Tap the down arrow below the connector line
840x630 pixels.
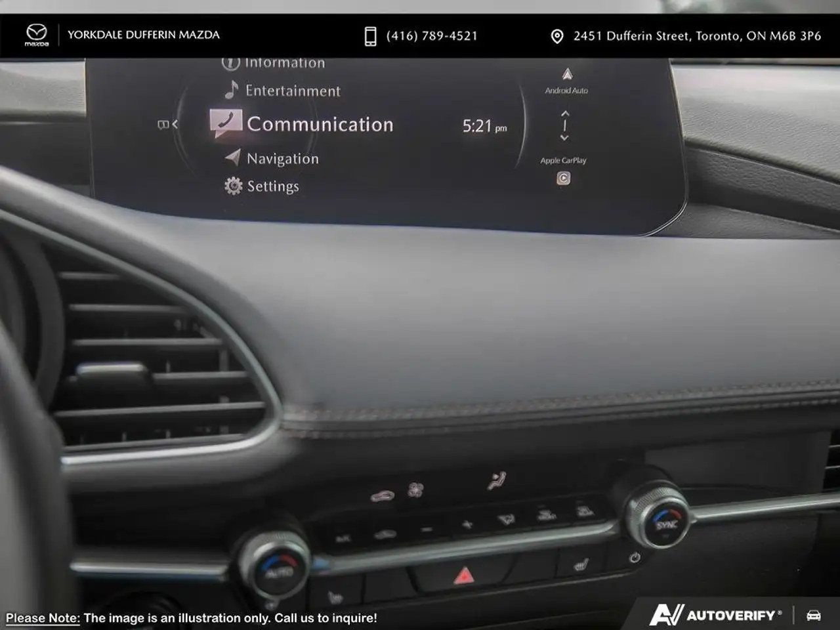coord(564,138)
